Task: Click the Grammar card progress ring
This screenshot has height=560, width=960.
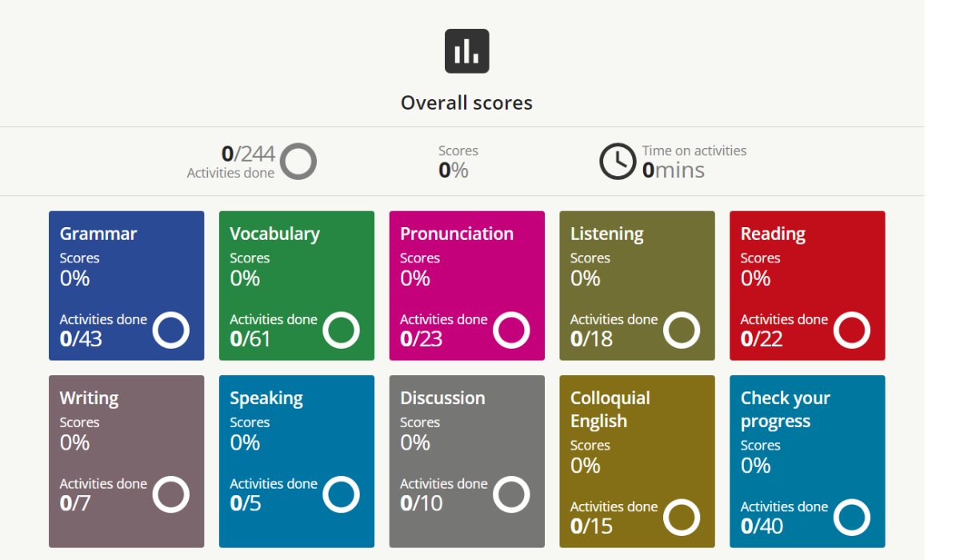Action: [170, 330]
